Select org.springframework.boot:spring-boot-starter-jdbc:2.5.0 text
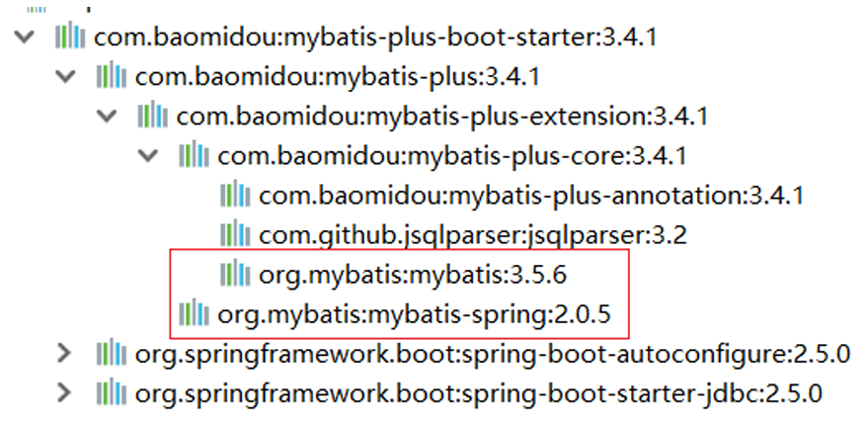This screenshot has width=868, height=425. coord(478,394)
